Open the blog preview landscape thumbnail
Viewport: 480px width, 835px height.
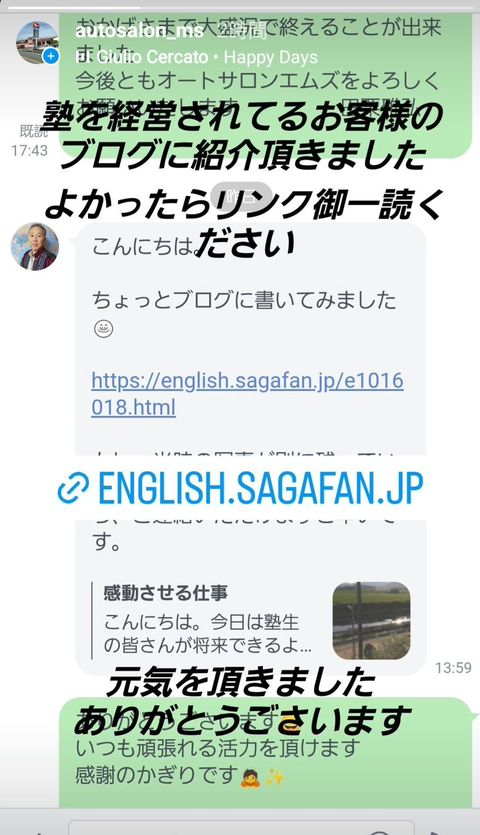(371, 620)
